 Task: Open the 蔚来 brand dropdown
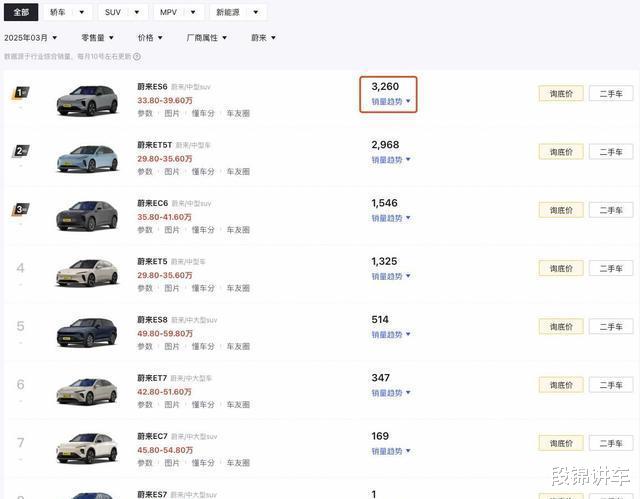263,38
